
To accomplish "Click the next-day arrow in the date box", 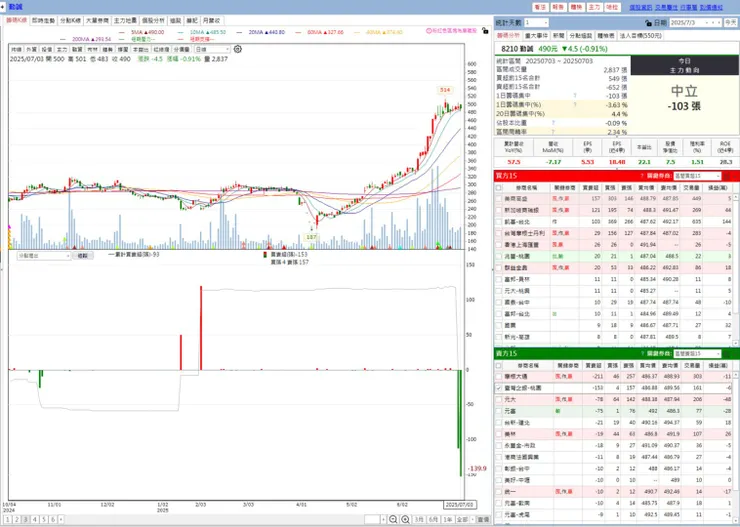I will tap(719, 23).
